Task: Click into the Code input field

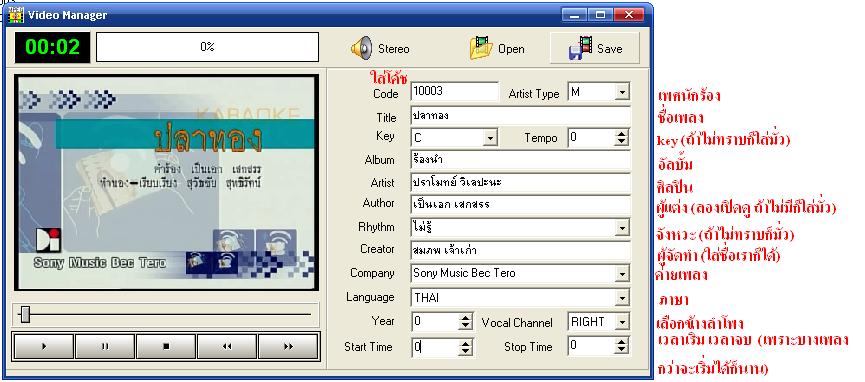Action: pos(455,92)
